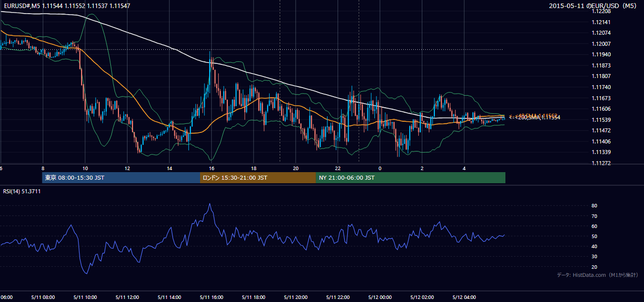Click RSI scale value 50

pos(595,236)
